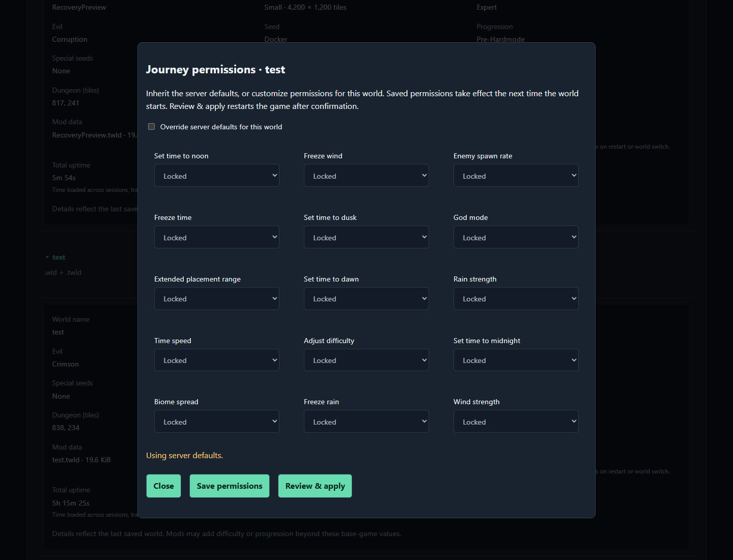Collapse the test world entry in background
Screen dimensions: 733x560
click(x=55, y=258)
